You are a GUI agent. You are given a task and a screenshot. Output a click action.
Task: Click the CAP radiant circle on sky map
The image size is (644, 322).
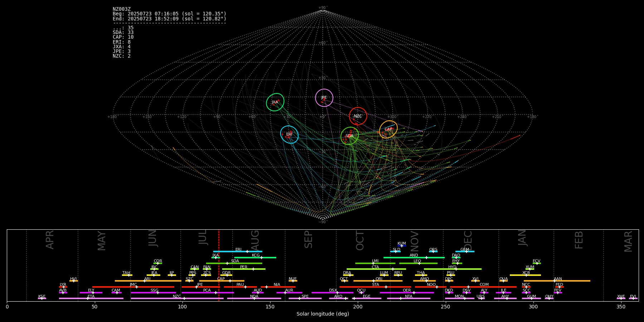click(389, 130)
